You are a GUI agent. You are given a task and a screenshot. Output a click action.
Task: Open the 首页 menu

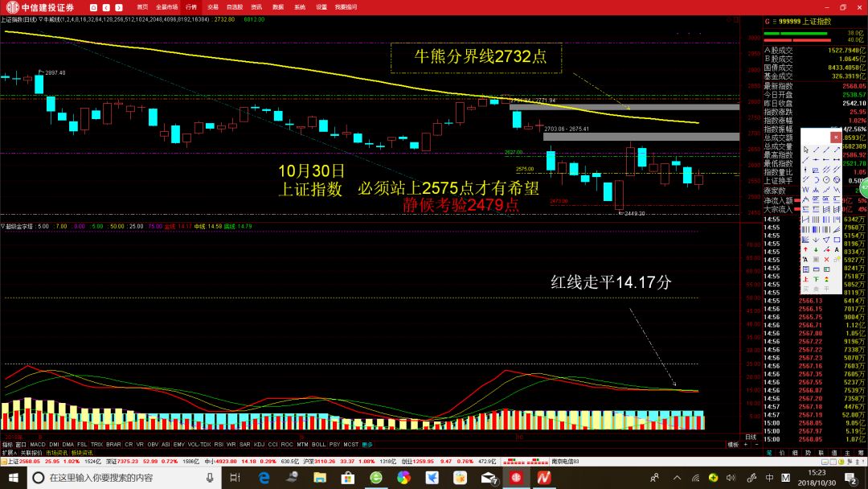[142, 7]
